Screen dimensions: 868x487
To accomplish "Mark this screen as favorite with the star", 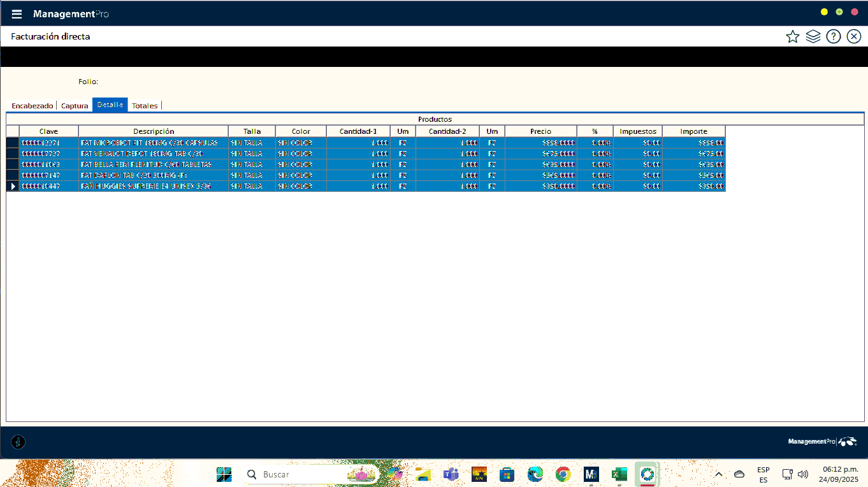I will (x=792, y=36).
